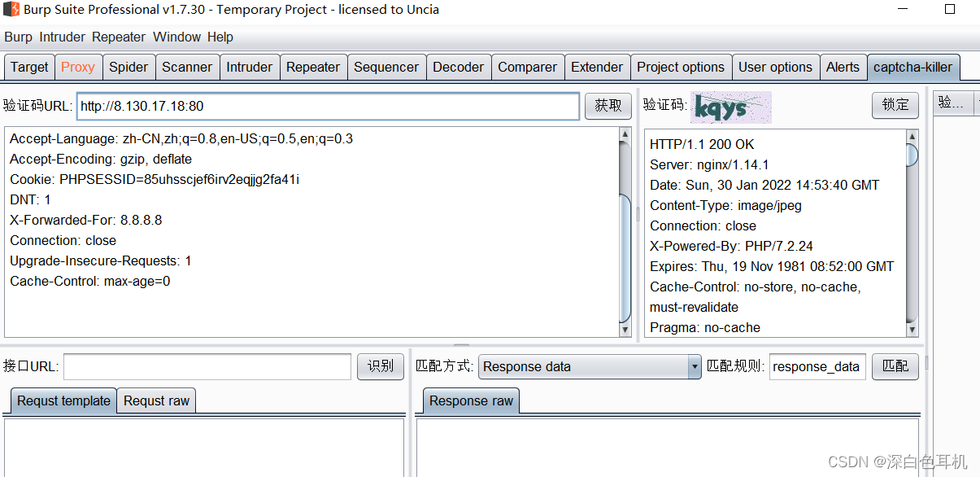
Task: Click the 锁定 lock button
Action: (x=895, y=105)
